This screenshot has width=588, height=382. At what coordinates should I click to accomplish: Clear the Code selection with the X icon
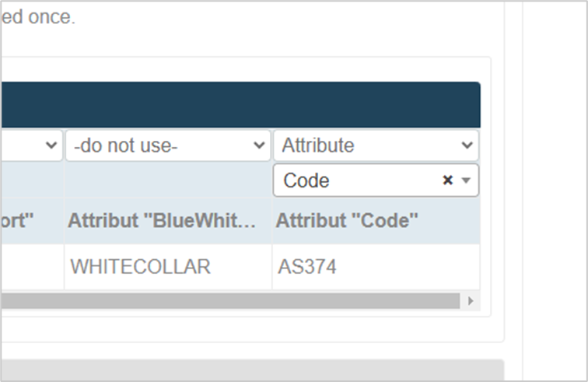[x=447, y=180]
